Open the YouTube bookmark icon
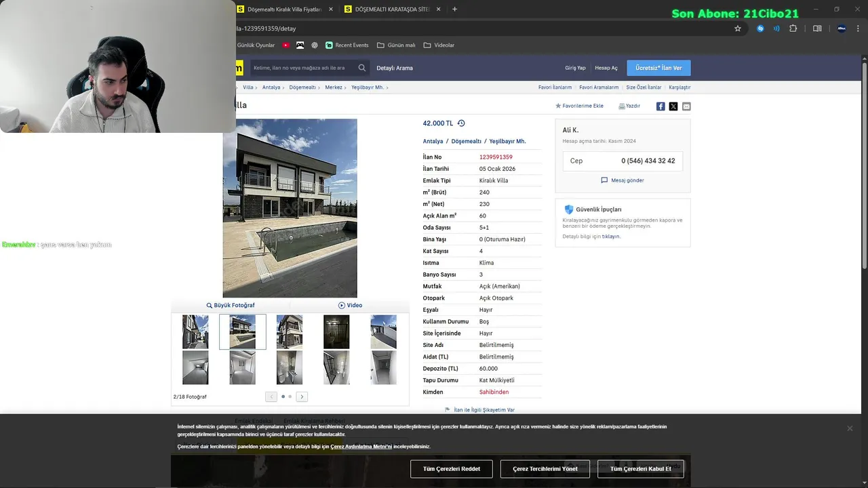This screenshot has width=868, height=488. tap(286, 45)
